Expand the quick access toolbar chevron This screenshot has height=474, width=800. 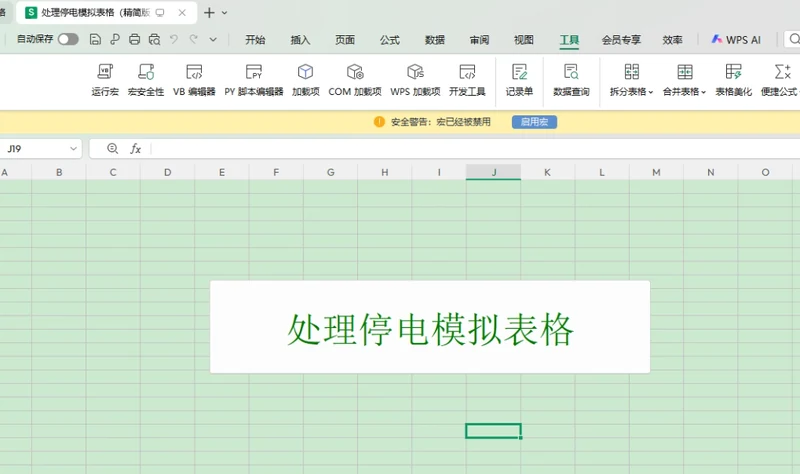(213, 39)
